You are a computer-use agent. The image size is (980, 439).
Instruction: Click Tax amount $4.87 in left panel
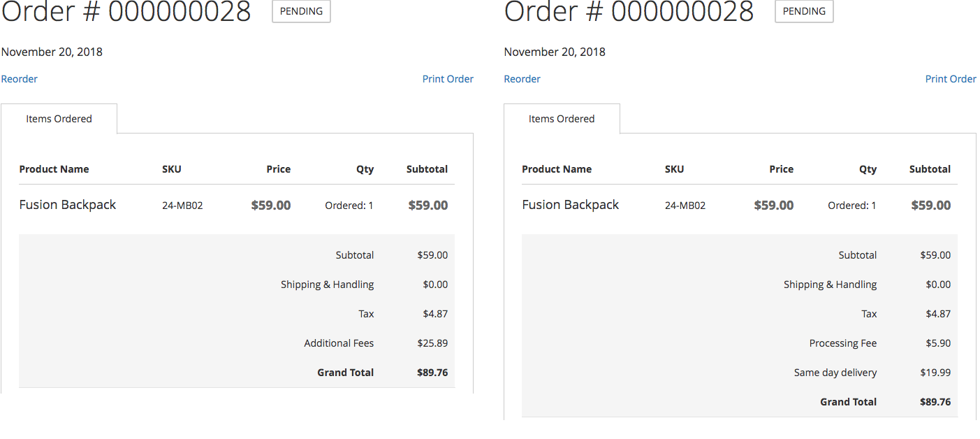tap(435, 314)
